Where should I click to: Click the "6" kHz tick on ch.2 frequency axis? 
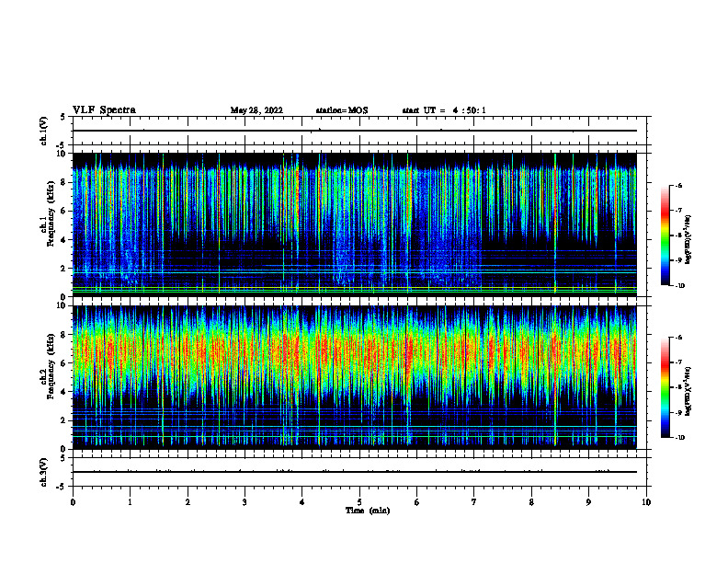click(64, 363)
